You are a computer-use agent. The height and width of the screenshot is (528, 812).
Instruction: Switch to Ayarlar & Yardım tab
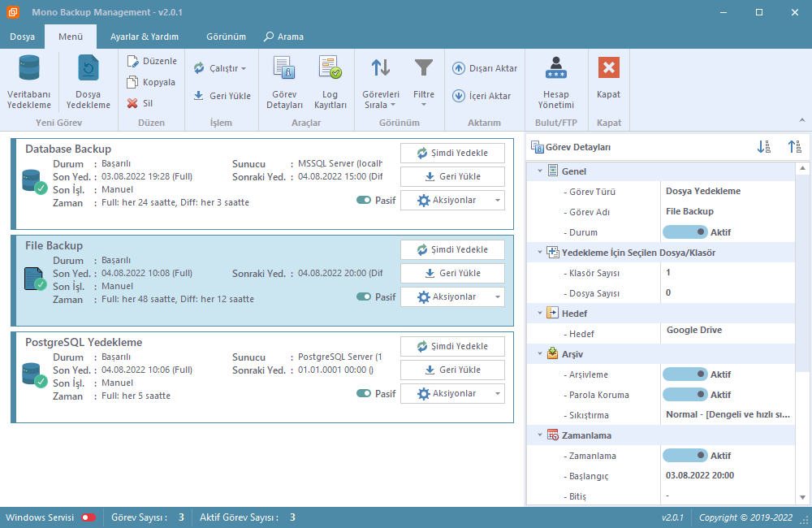[144, 37]
